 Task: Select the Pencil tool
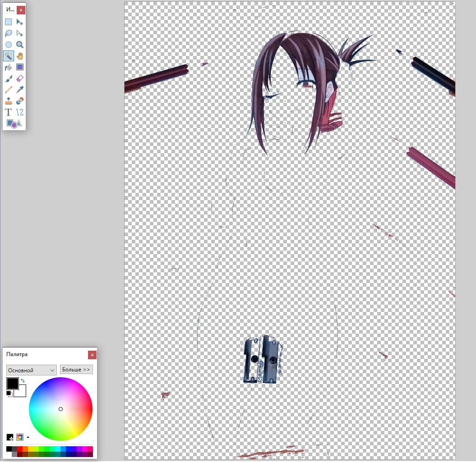coord(9,90)
